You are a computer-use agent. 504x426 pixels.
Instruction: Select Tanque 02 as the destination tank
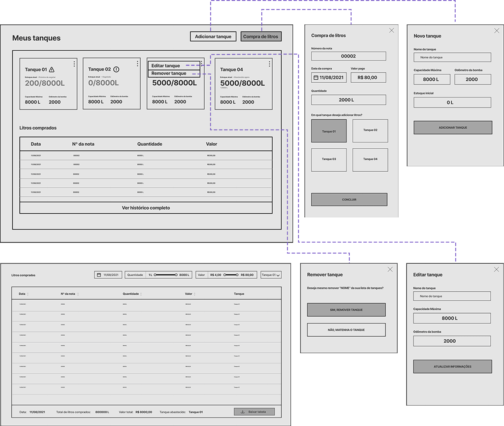tap(370, 130)
